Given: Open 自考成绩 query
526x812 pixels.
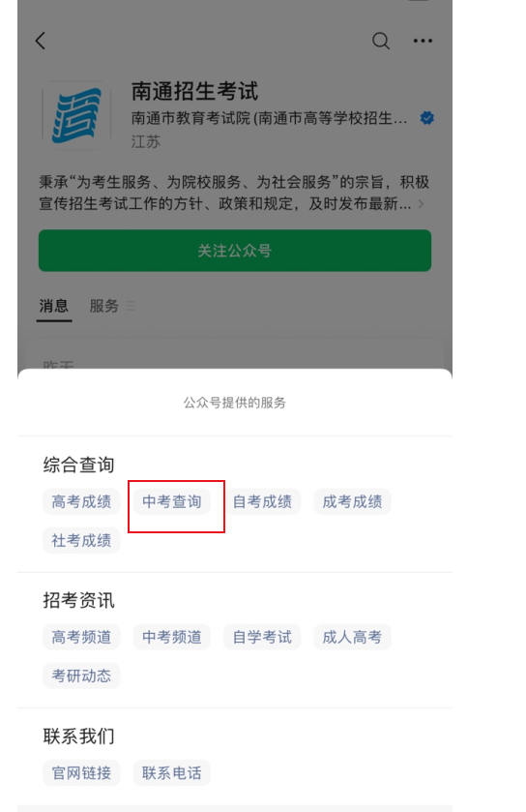Looking at the screenshot, I should tap(262, 501).
